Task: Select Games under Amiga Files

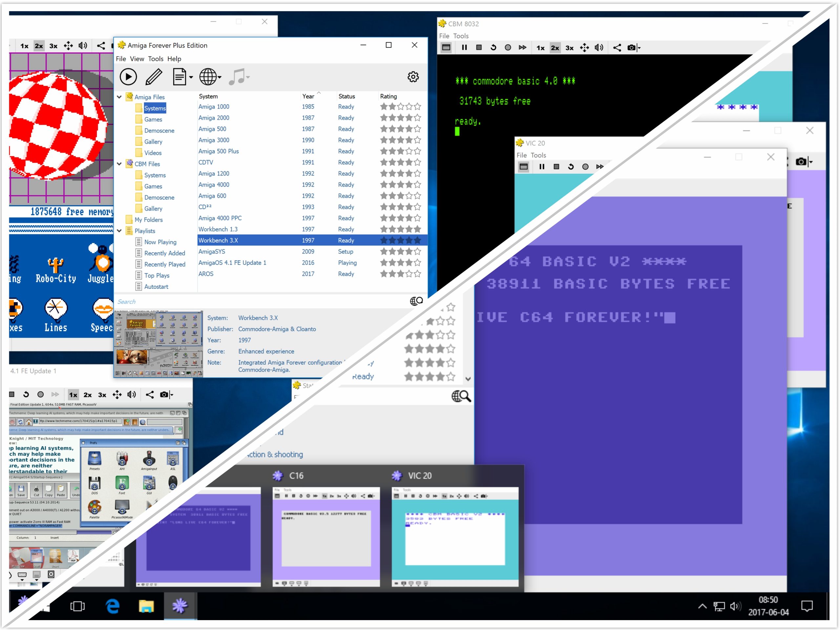Action: pyautogui.click(x=153, y=120)
